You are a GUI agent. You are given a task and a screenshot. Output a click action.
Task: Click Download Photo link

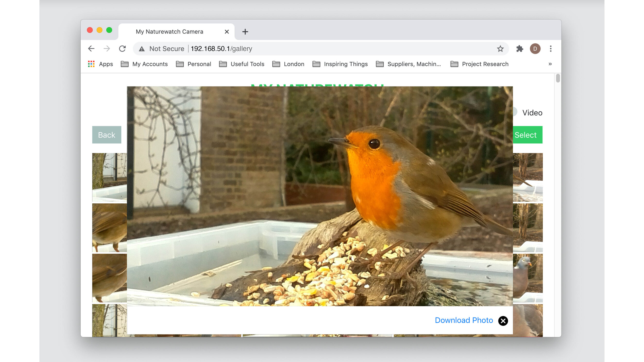point(463,320)
